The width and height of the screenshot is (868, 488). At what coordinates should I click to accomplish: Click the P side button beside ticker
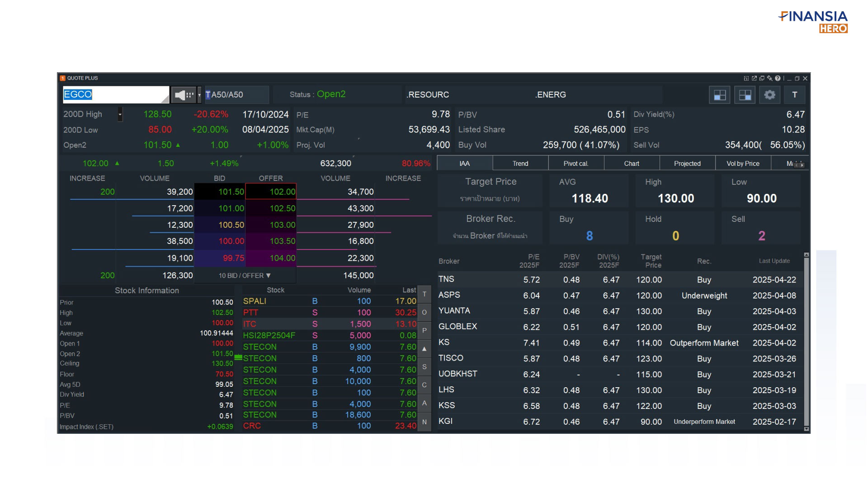424,330
